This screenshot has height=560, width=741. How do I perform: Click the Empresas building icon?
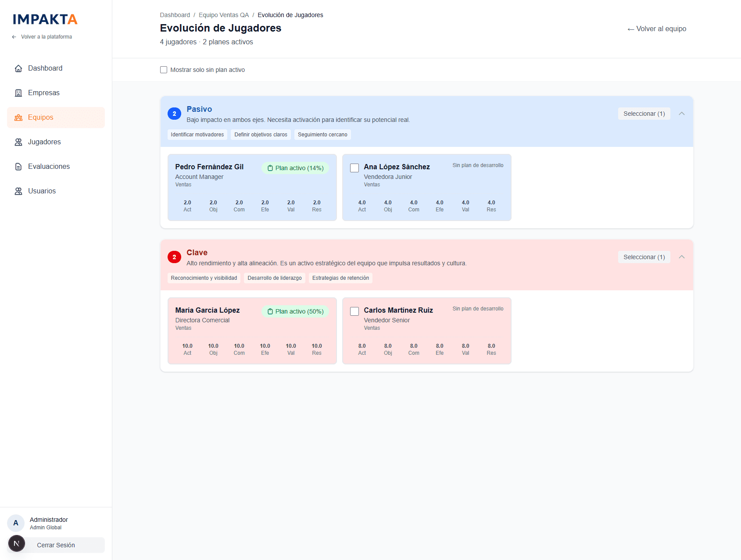tap(18, 93)
